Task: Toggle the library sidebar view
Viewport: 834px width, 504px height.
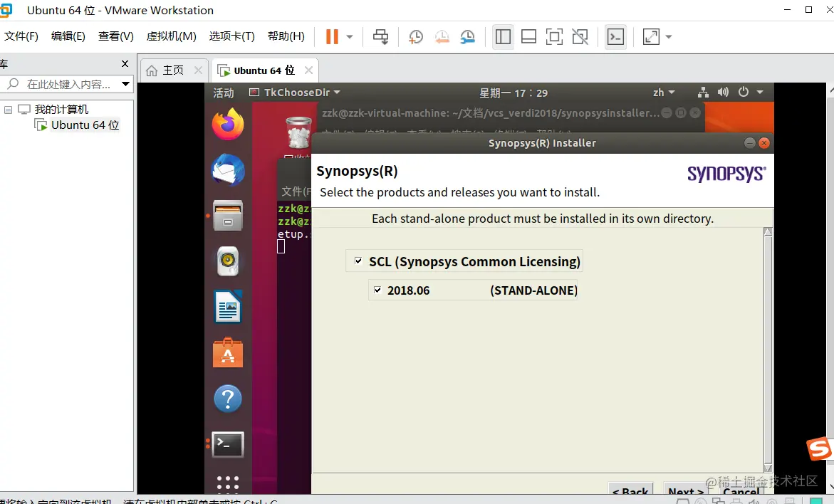Action: coord(503,37)
